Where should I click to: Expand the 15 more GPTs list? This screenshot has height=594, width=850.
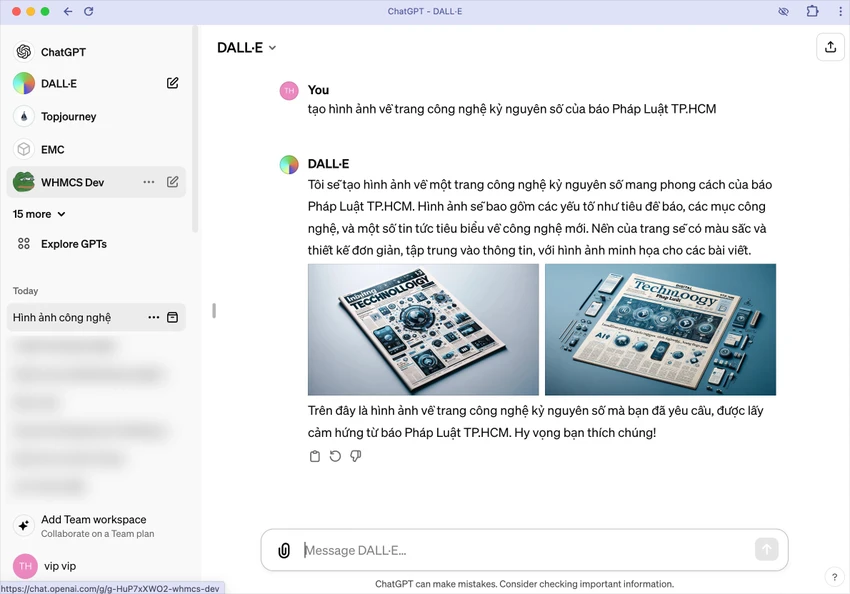[39, 214]
